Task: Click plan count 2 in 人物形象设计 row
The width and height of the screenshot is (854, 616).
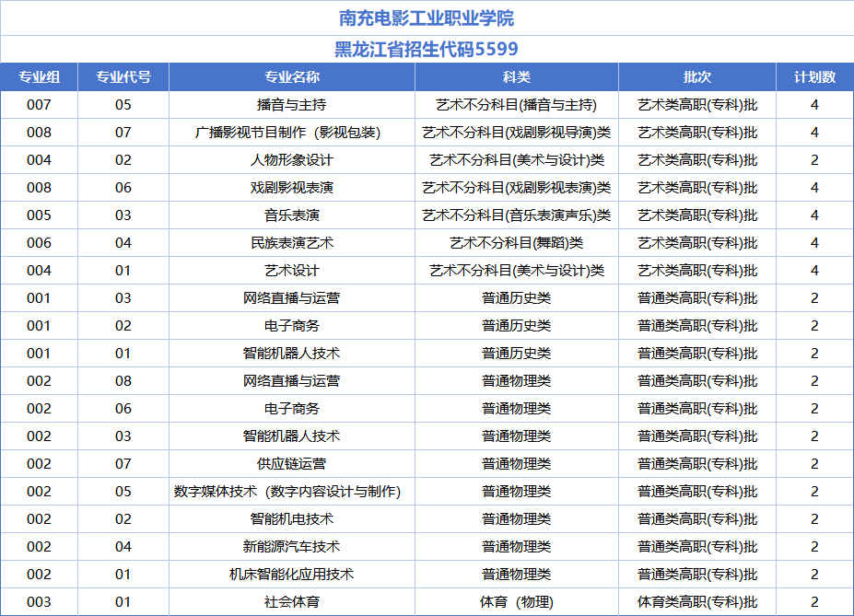Action: coord(814,160)
